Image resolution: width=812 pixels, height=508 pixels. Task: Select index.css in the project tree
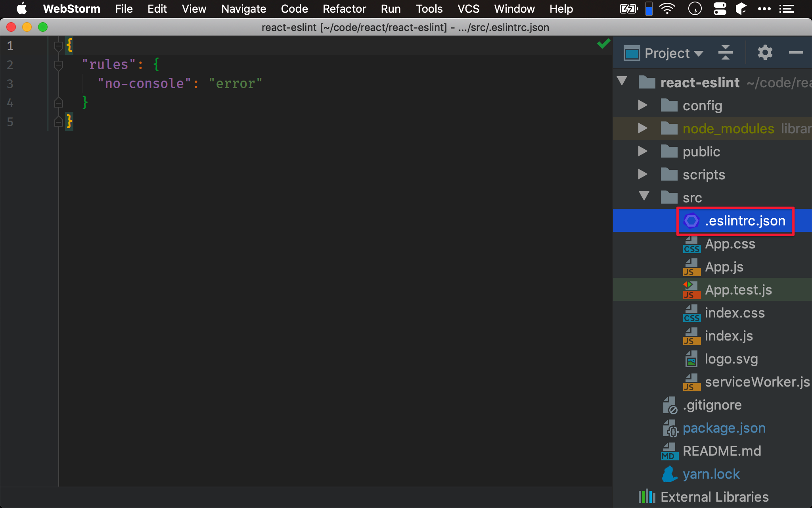(712, 312)
